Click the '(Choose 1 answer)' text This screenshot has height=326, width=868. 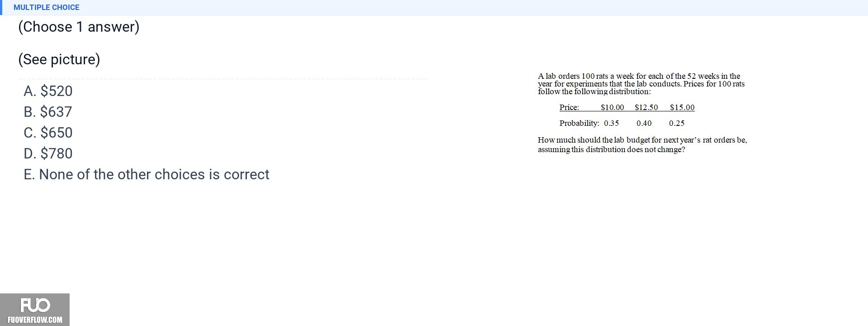79,27
